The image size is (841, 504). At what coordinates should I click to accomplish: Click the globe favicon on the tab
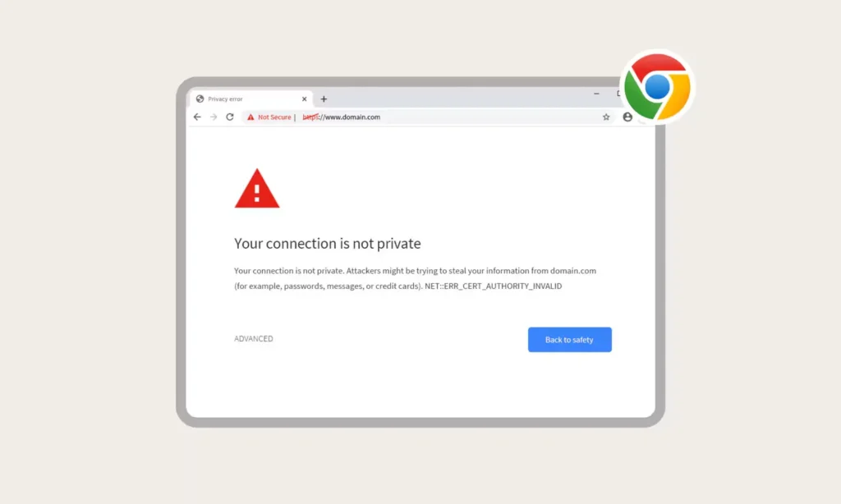pyautogui.click(x=200, y=99)
